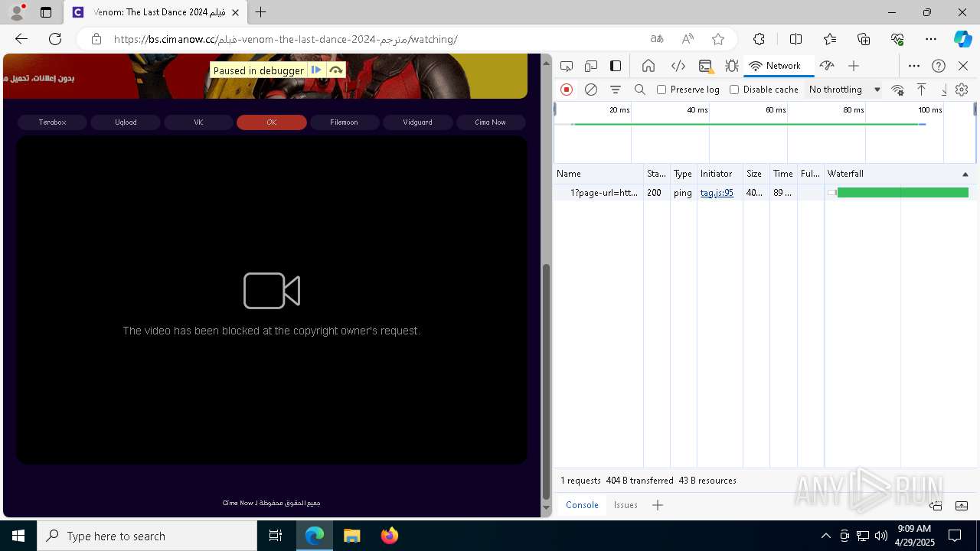
Task: Select the Filemoon server
Action: tap(345, 122)
